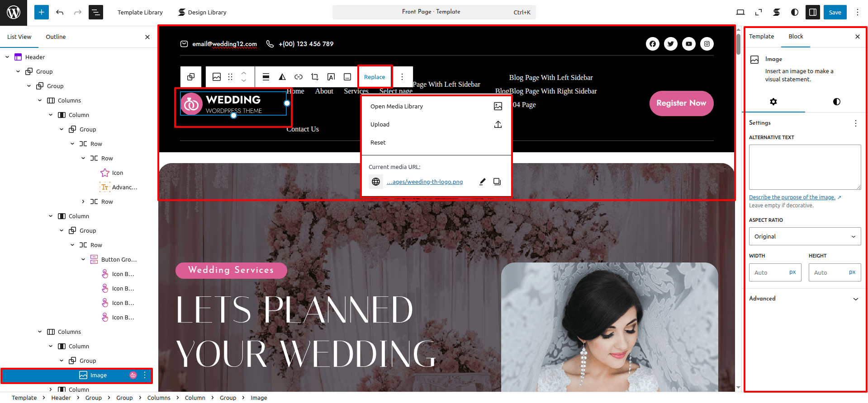
Task: Switch to the Styles half-circle tab
Action: 836,102
